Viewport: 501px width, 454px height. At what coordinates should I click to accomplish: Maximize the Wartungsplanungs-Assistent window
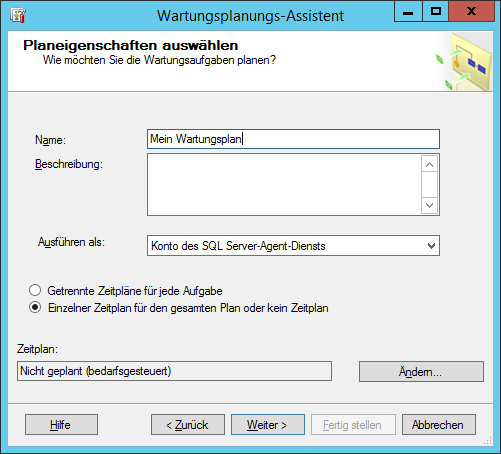coord(435,12)
